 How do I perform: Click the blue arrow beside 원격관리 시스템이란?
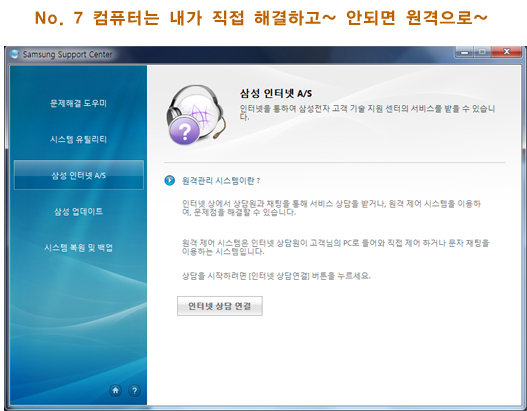(x=170, y=180)
